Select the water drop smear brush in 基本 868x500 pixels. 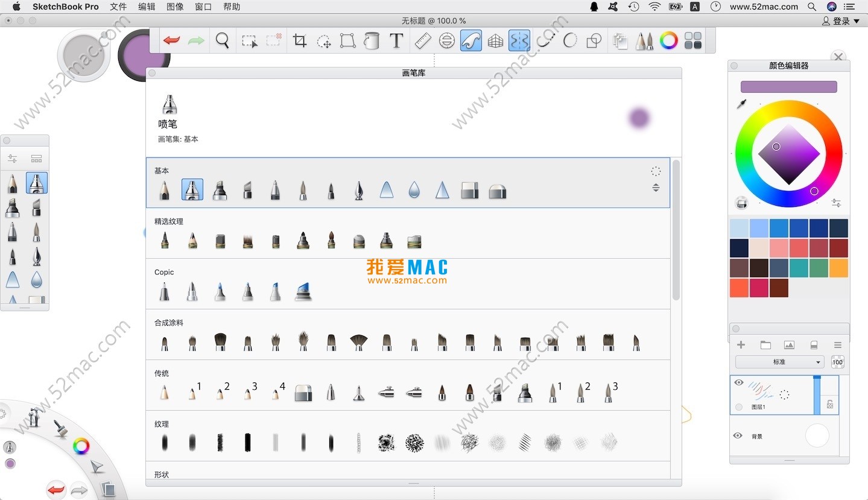[414, 190]
